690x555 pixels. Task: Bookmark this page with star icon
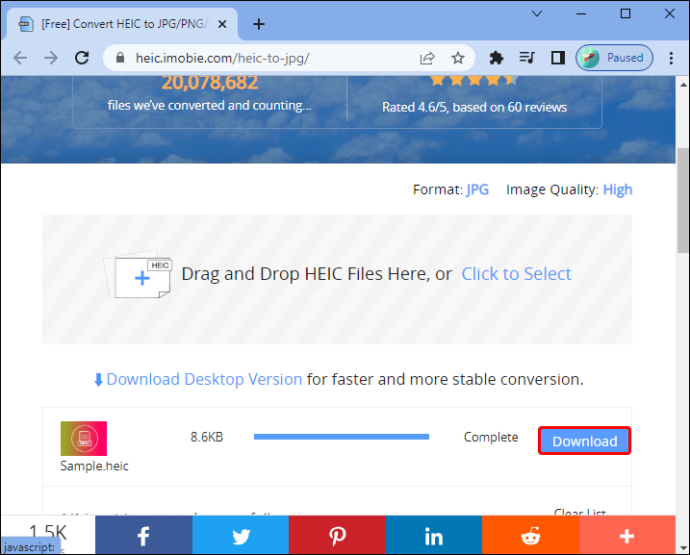pos(458,58)
